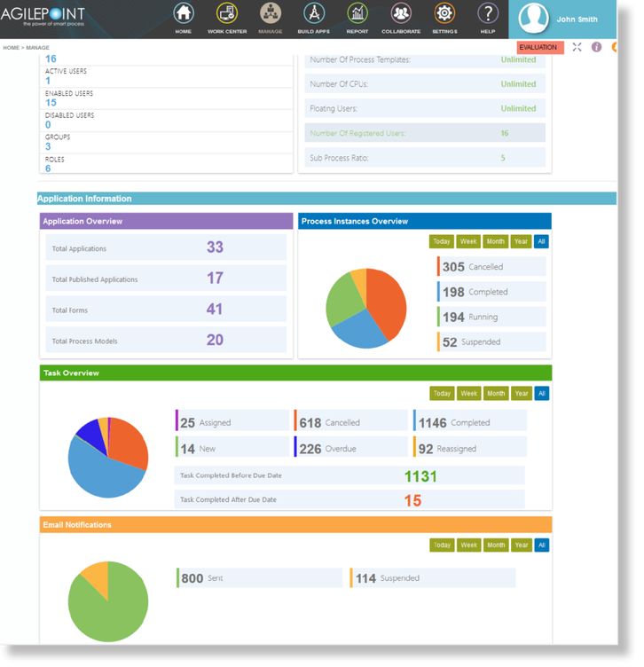644x667 pixels.
Task: Click the Process Instances pie chart
Action: click(365, 308)
